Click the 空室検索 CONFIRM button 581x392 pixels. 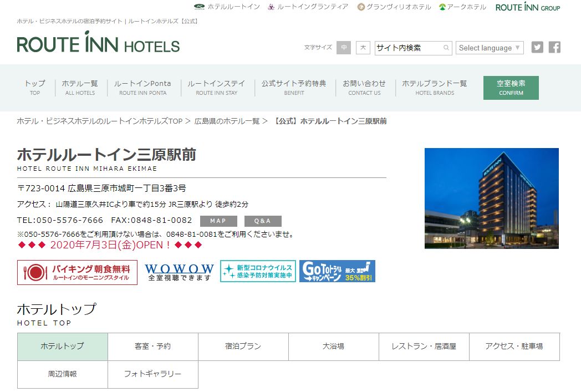tap(511, 88)
